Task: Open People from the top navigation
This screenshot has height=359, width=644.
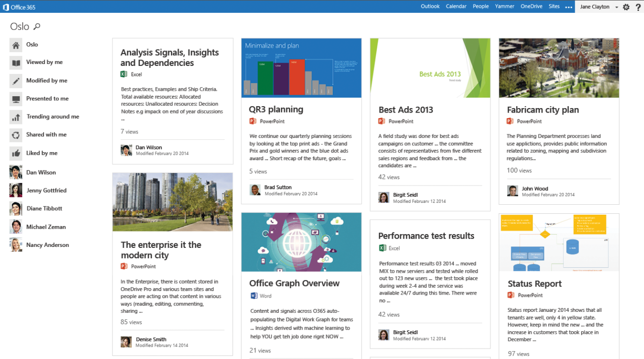Action: (x=481, y=6)
